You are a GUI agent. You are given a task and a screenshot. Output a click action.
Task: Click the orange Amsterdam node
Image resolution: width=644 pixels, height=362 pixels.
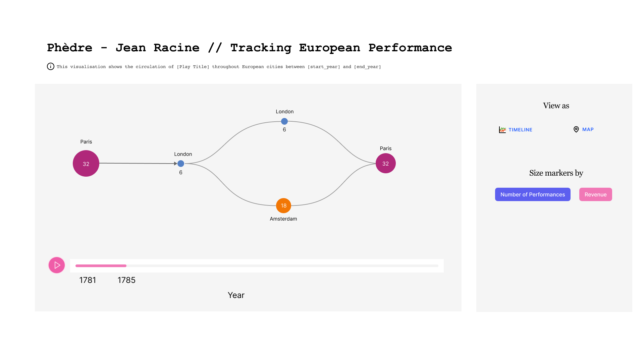283,205
